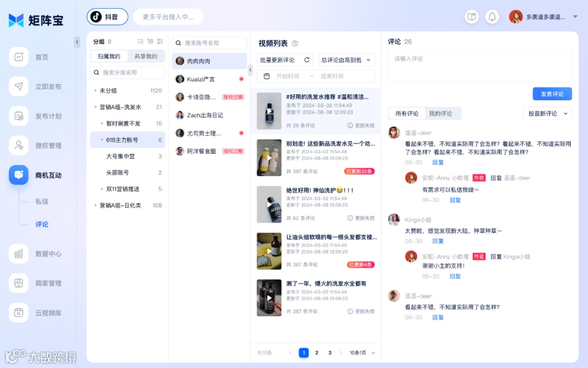Select the 立即发布 publish icon
This screenshot has height=368, width=588.
click(19, 86)
